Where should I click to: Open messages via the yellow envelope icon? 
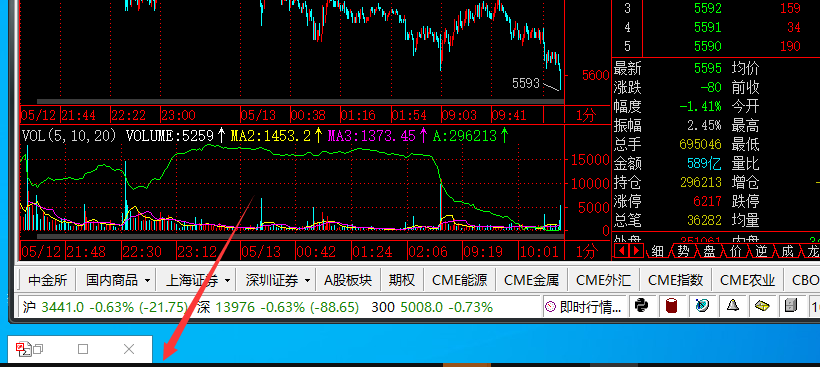click(762, 306)
